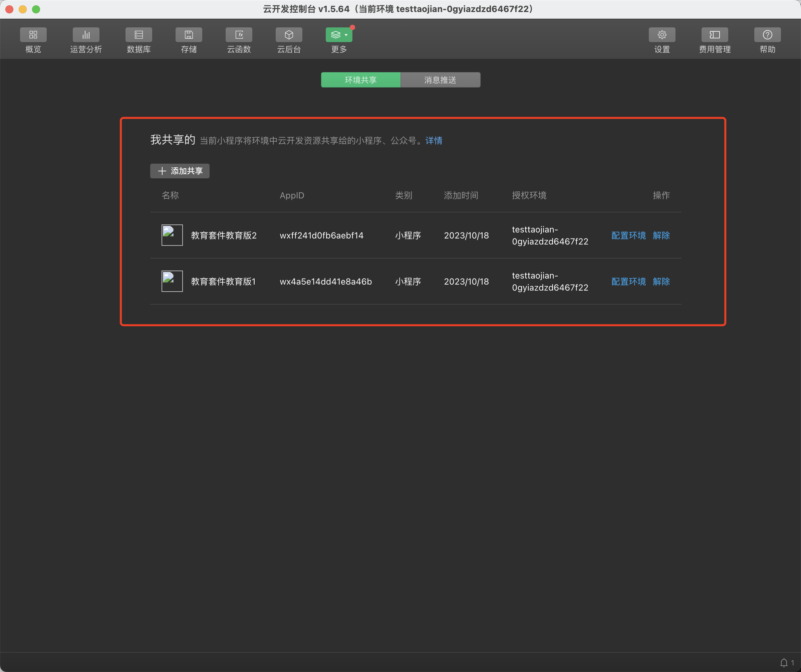Click 解除 for 教育套件教育版1
The height and width of the screenshot is (672, 801).
tap(661, 282)
